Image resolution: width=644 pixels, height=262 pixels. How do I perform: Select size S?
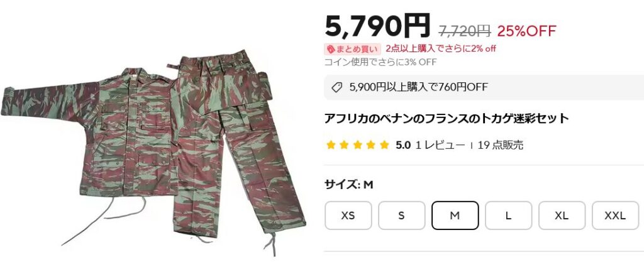pos(401,216)
